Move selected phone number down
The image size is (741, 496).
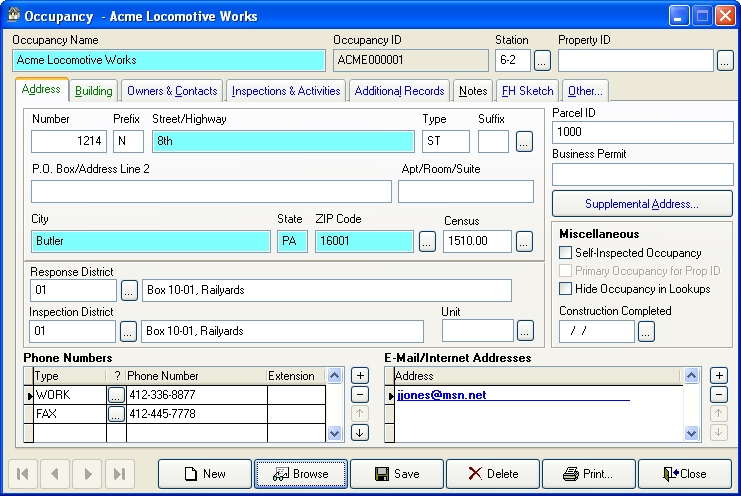pos(360,432)
